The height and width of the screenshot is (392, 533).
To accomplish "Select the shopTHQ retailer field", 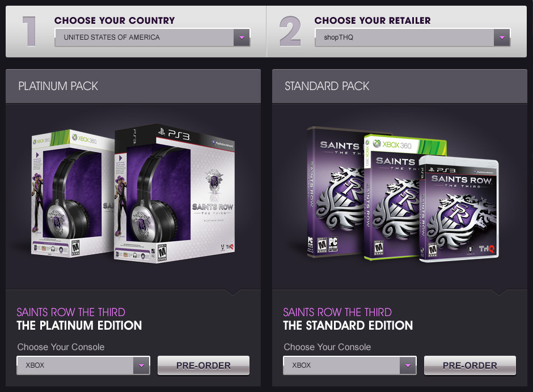I will coord(412,38).
